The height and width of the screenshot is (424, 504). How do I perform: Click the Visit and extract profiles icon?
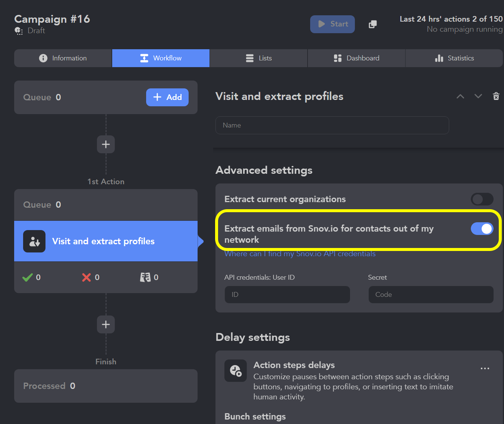[34, 241]
